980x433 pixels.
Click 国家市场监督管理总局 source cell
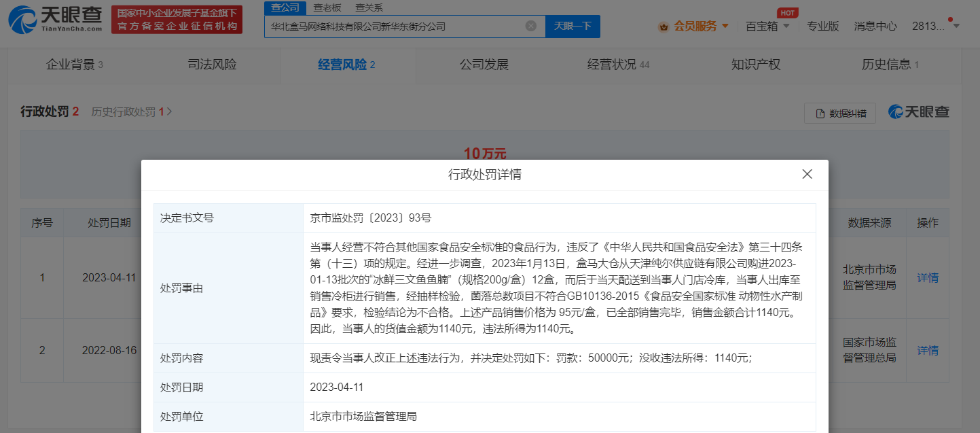coord(869,349)
